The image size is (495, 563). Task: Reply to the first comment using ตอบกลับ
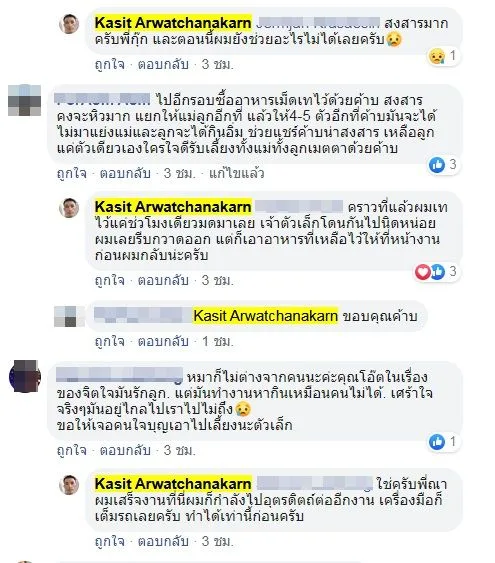click(x=163, y=65)
